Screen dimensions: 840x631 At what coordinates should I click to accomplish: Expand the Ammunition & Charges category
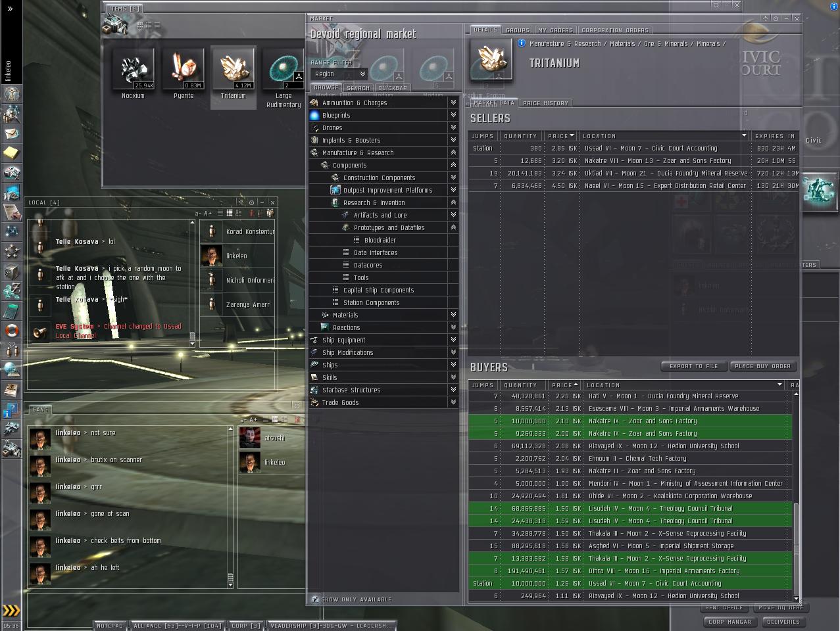[x=355, y=103]
